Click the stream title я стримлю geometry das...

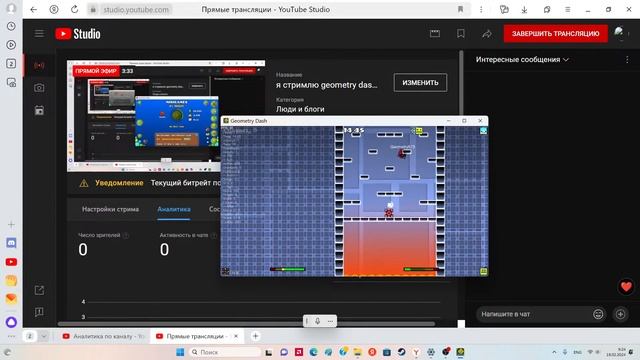click(327, 85)
